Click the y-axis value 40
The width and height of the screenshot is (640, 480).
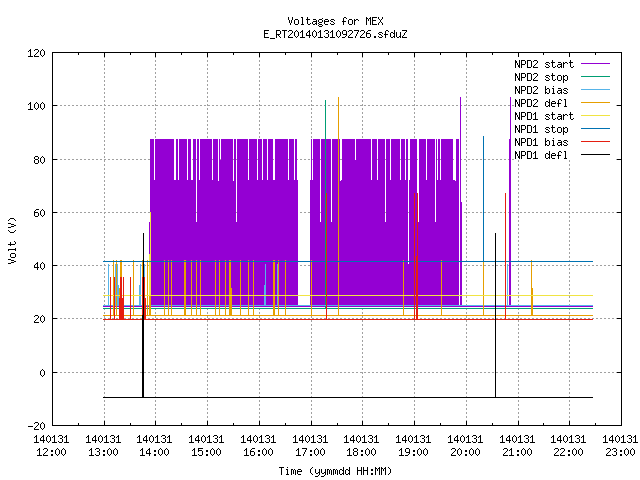click(x=39, y=266)
